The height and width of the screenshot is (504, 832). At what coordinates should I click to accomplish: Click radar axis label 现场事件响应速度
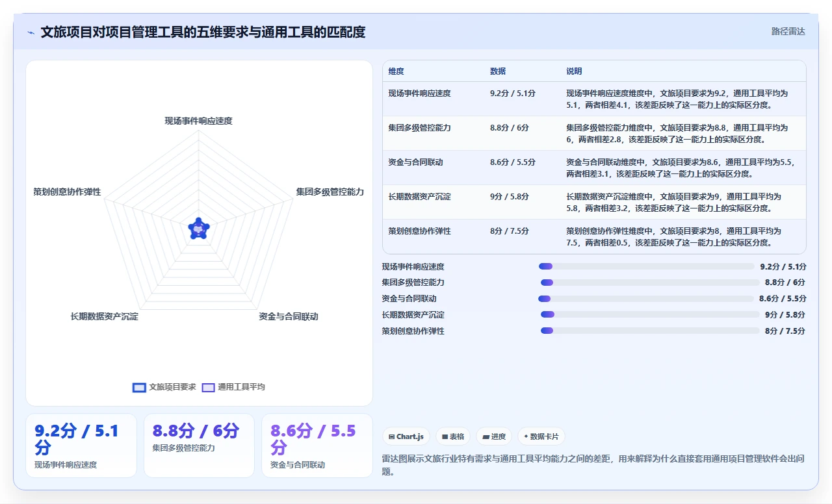point(198,121)
